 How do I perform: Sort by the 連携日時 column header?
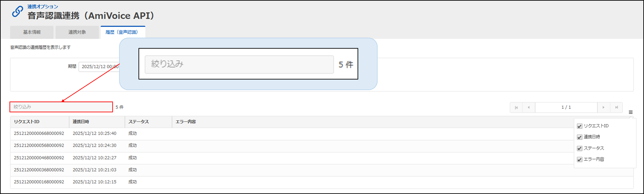click(x=81, y=122)
